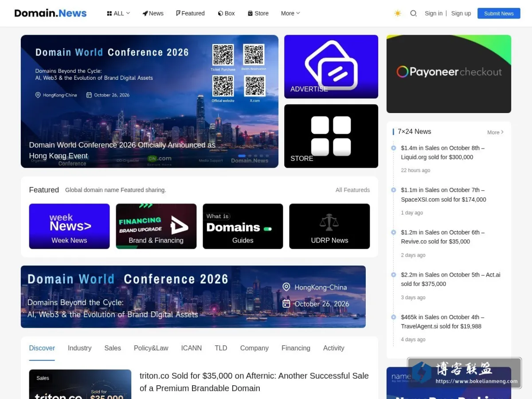Click the Domain.News logo
This screenshot has height=399, width=532.
coord(51,13)
